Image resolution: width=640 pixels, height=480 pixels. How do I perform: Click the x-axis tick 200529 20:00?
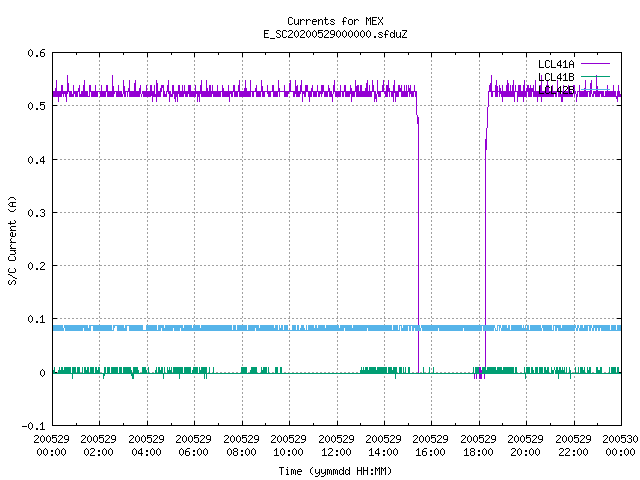click(x=525, y=446)
